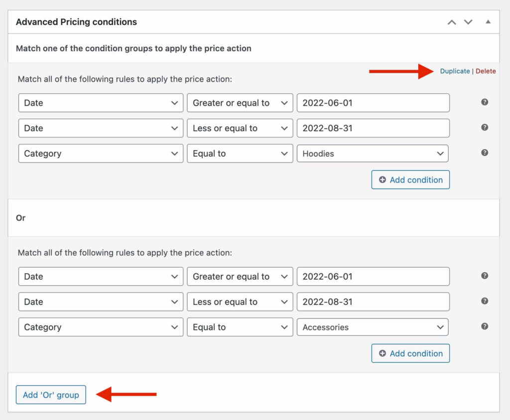This screenshot has width=510, height=420.
Task: Collapse the Advanced Pricing conditions panel with the triangle
Action: pyautogui.click(x=488, y=22)
